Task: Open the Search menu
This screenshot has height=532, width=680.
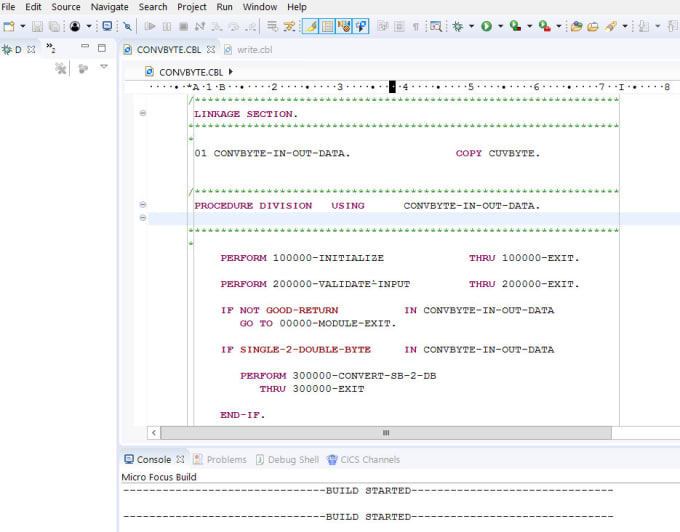Action: (x=153, y=7)
